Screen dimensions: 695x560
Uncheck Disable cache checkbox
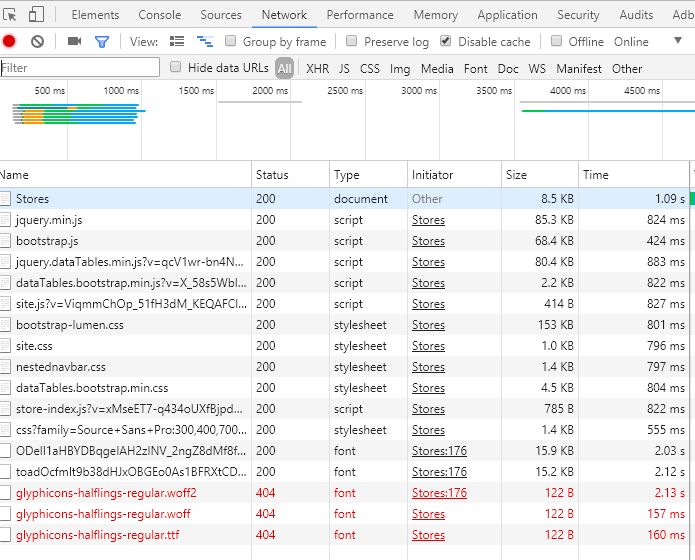tap(445, 41)
